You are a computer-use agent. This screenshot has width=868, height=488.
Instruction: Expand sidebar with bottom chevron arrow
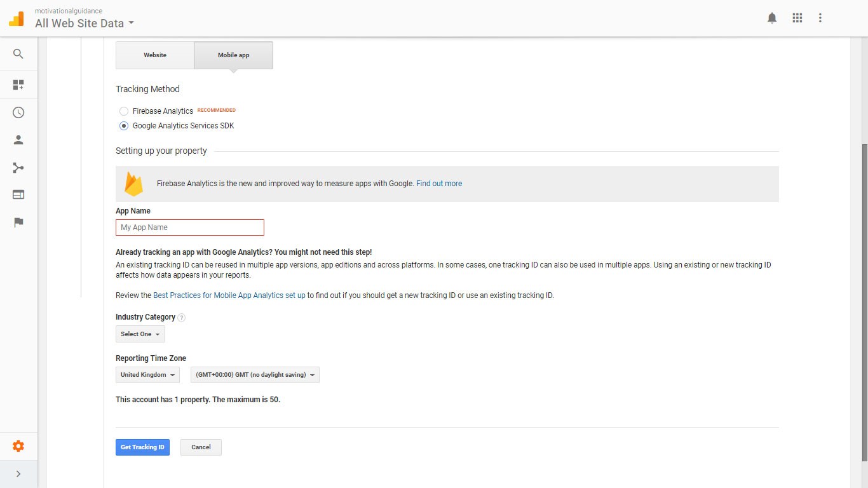[18, 474]
